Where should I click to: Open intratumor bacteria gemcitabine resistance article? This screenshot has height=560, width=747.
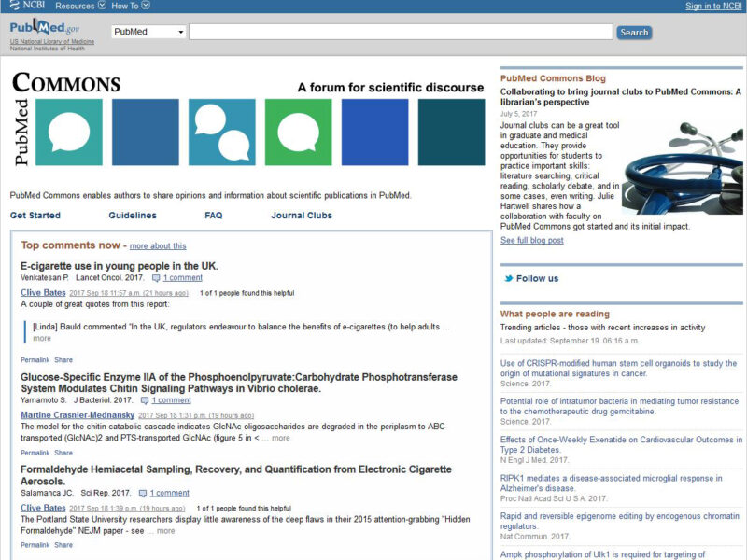619,406
